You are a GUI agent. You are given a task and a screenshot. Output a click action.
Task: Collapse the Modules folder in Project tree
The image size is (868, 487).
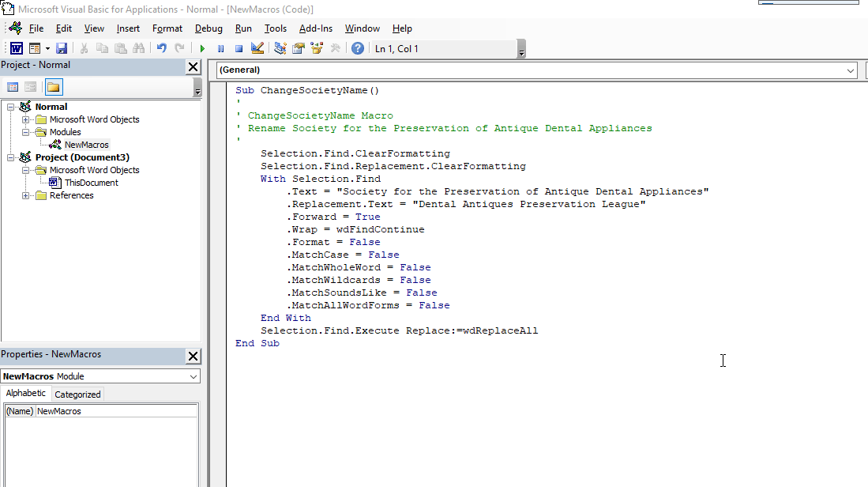point(25,132)
